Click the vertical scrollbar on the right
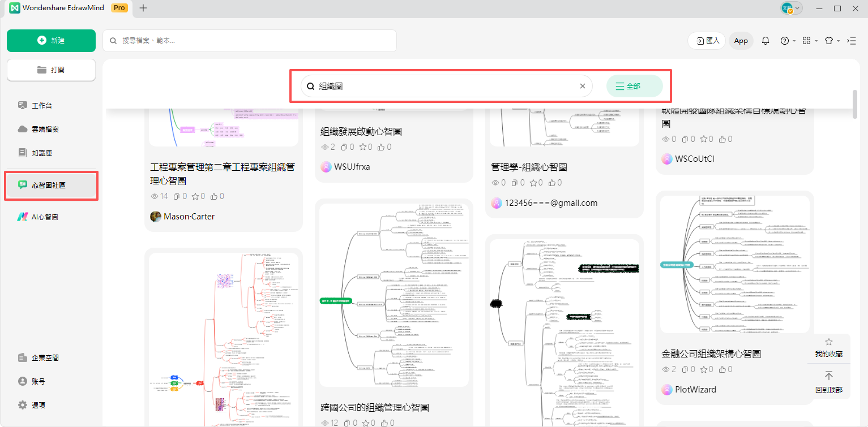 (x=854, y=105)
